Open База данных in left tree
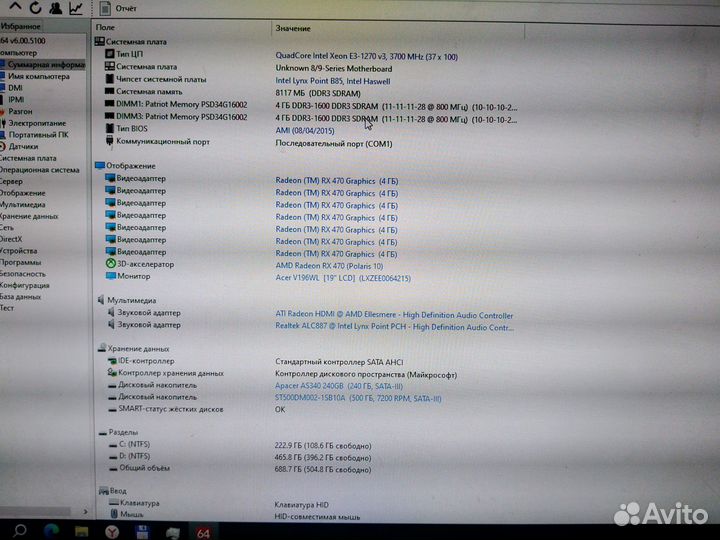 [21, 297]
